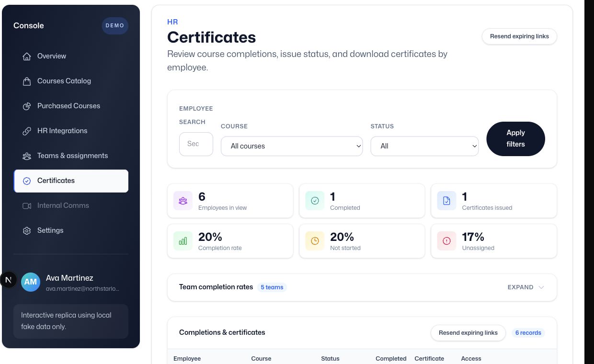Screen dimensions: 594x364
Task: Click the Internal Comms video icon
Action: tap(27, 205)
